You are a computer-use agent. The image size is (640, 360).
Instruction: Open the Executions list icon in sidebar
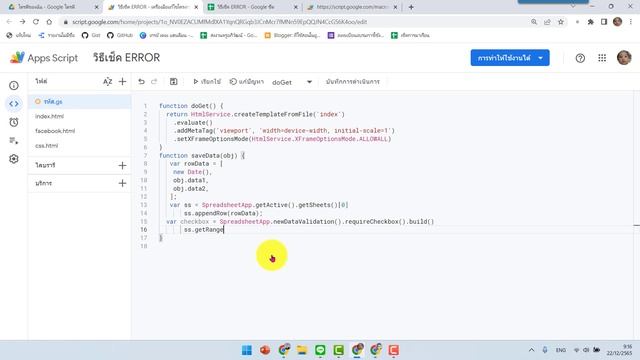(x=14, y=141)
